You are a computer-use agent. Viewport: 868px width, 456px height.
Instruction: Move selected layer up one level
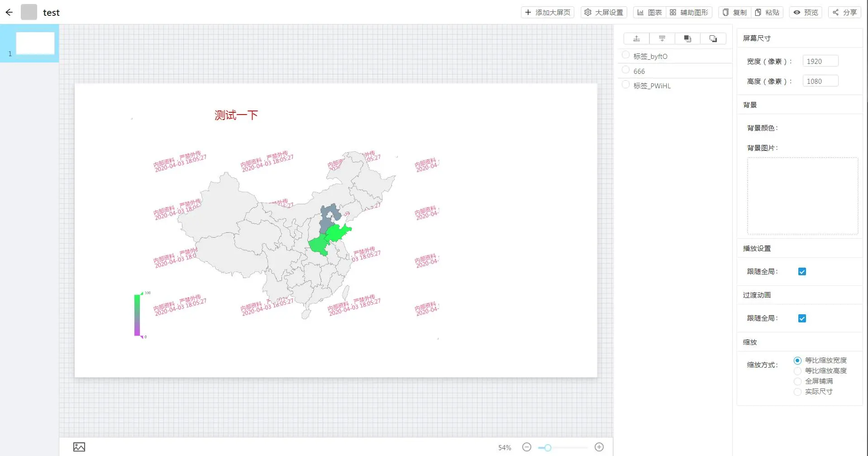(x=636, y=38)
